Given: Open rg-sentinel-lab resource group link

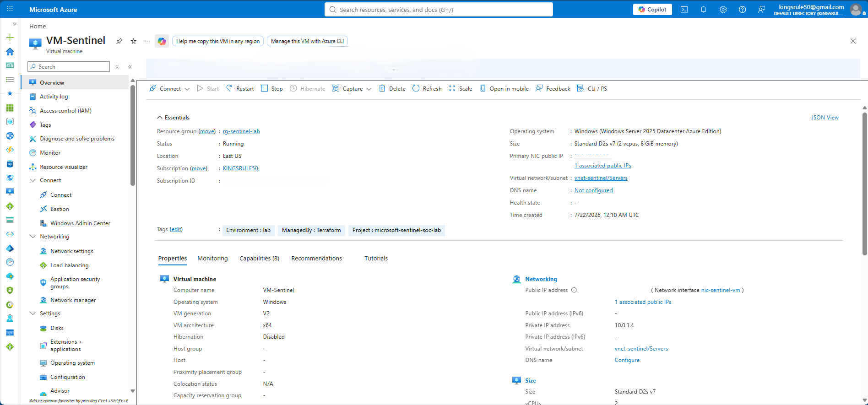Looking at the screenshot, I should (x=241, y=131).
